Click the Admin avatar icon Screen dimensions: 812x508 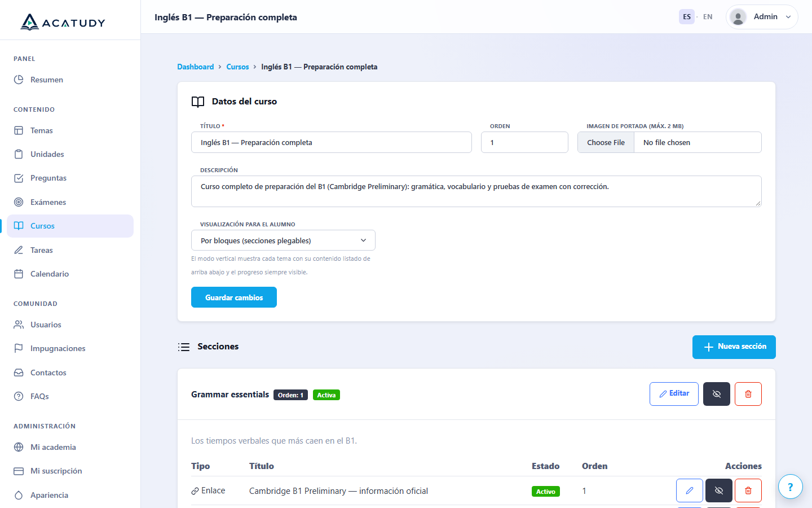coord(738,17)
